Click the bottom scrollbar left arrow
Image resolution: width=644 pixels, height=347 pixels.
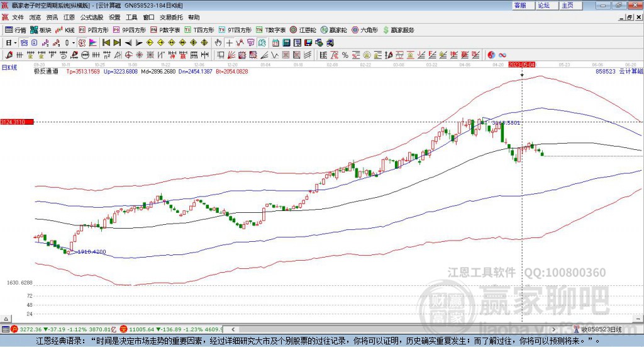point(233,329)
